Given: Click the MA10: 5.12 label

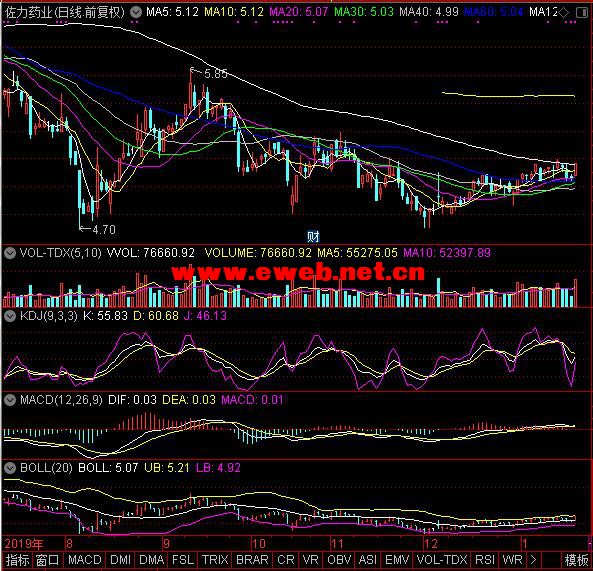Looking at the screenshot, I should (x=234, y=12).
